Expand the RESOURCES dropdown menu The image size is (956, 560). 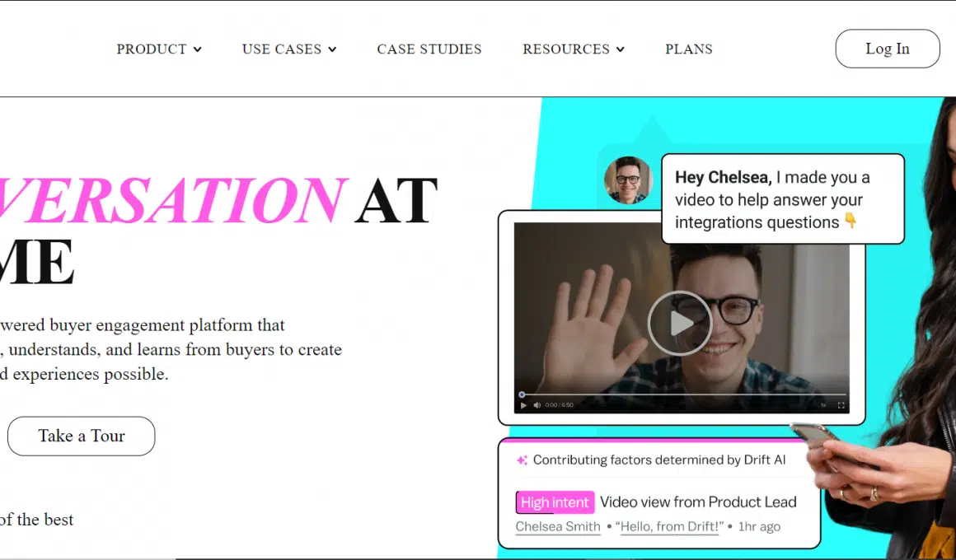click(573, 49)
